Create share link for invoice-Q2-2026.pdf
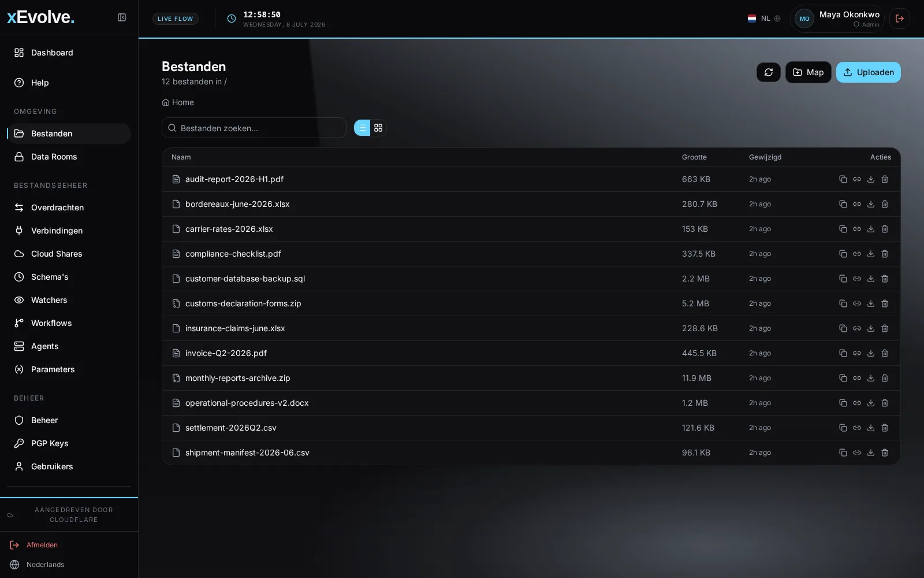Image resolution: width=924 pixels, height=578 pixels. point(857,353)
